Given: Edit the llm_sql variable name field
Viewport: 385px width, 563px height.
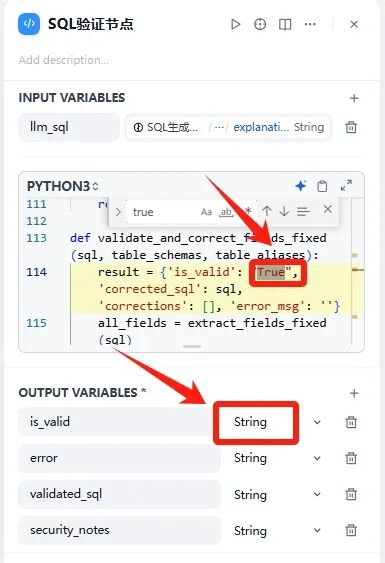Looking at the screenshot, I should 69,127.
